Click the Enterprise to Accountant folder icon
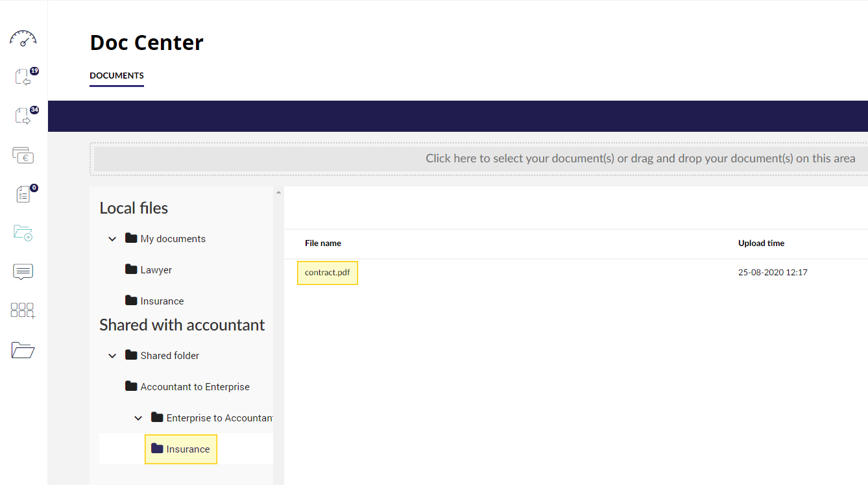 coord(157,417)
